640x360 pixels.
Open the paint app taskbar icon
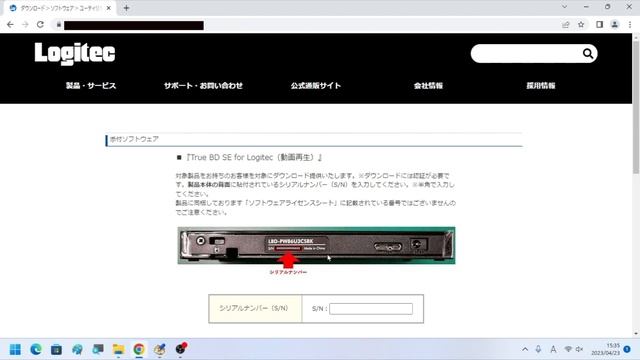(x=160, y=349)
